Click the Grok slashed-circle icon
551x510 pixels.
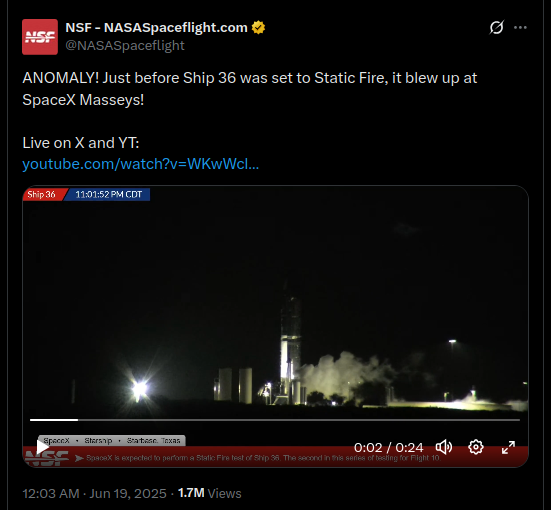tap(497, 27)
